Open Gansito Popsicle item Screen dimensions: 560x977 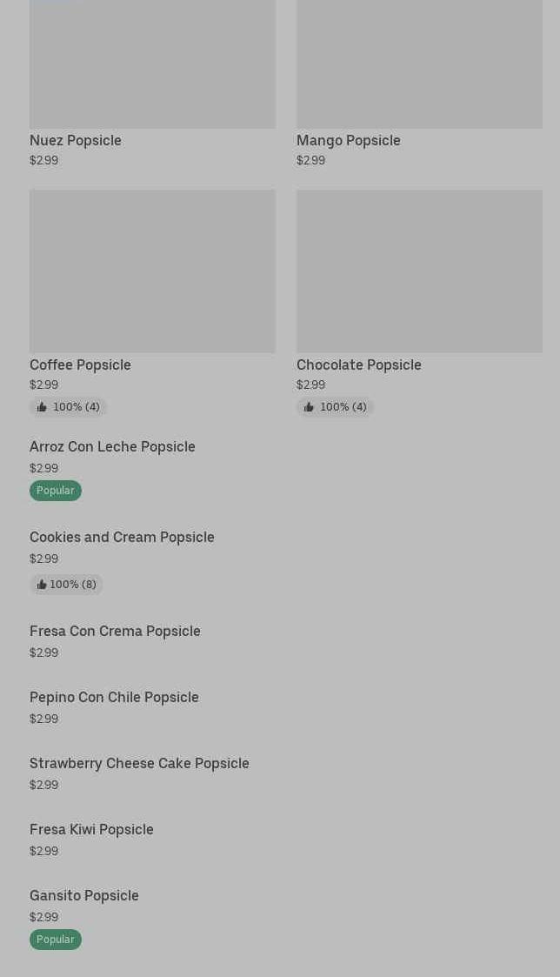(84, 896)
